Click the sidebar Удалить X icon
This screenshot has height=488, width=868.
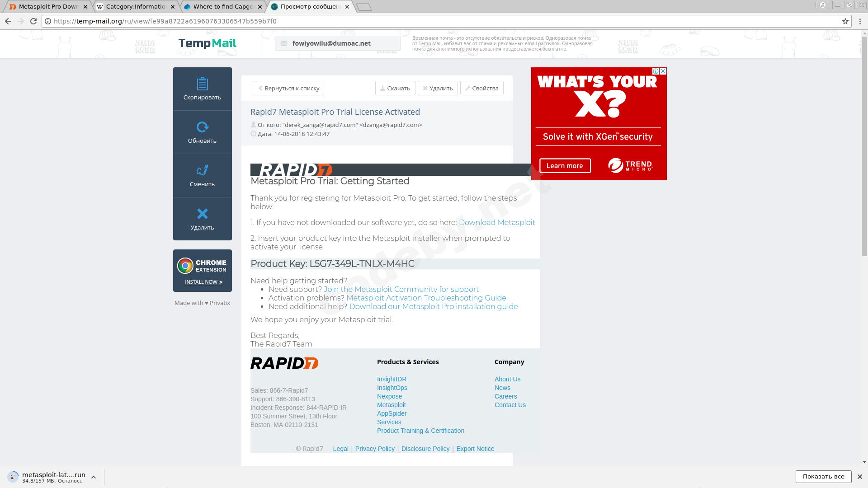pyautogui.click(x=202, y=214)
